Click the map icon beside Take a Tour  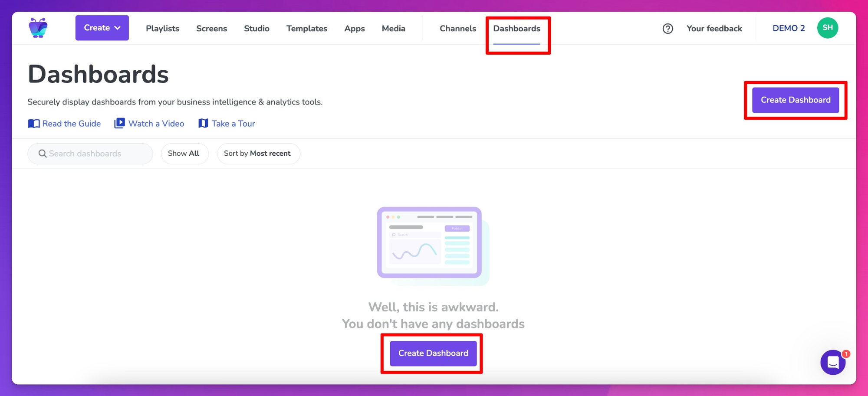(x=203, y=124)
